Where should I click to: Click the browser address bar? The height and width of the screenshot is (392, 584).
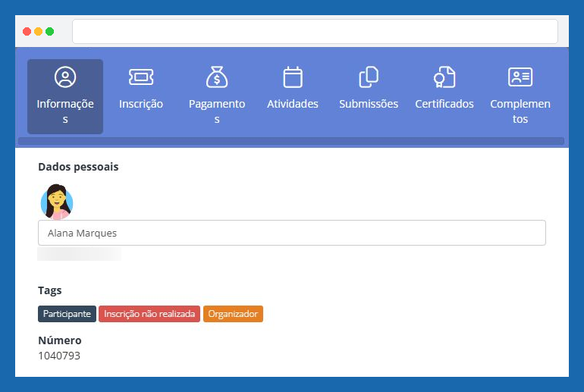[x=315, y=32]
